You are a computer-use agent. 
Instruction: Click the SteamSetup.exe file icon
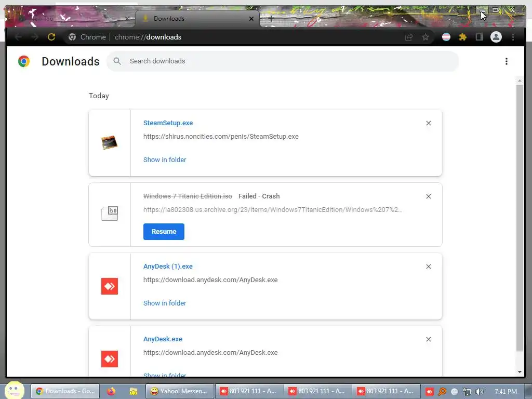109,142
